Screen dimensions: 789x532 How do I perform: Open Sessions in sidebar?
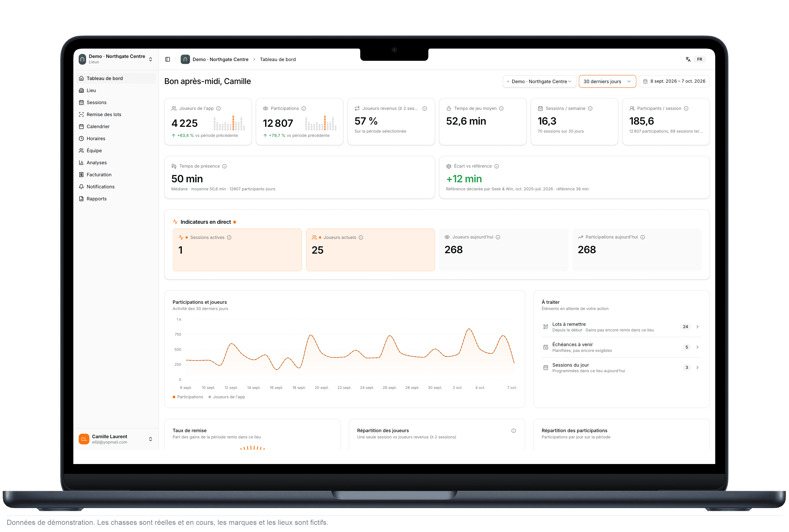tap(116, 103)
